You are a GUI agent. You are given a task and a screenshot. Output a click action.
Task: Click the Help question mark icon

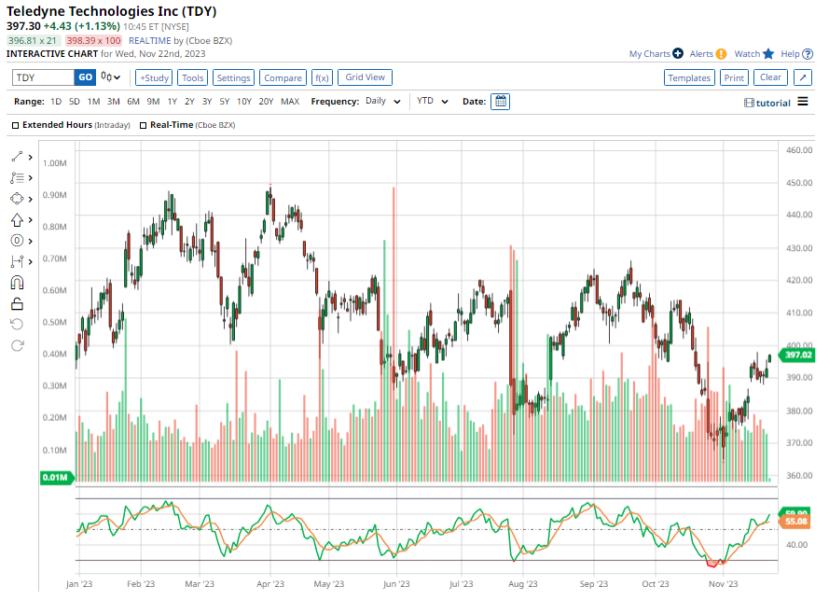pos(807,54)
